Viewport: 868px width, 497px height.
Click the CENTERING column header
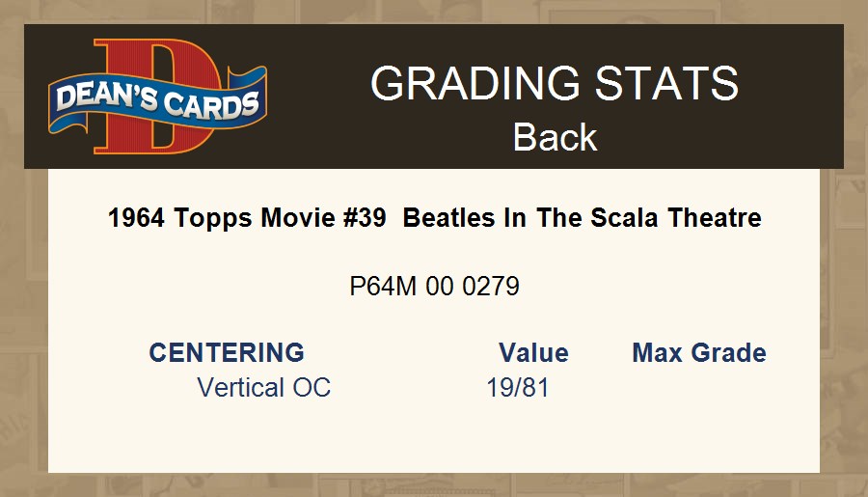227,353
